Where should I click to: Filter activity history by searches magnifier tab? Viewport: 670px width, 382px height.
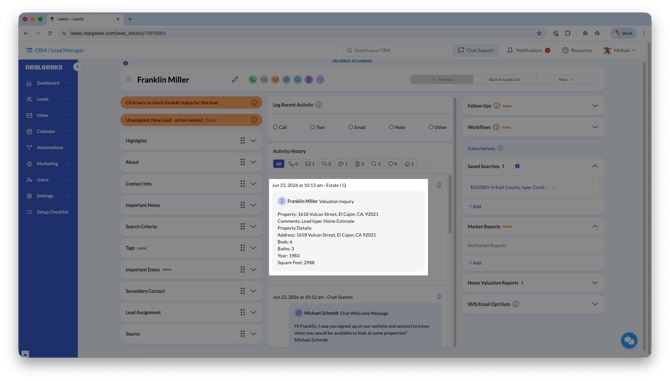(376, 164)
